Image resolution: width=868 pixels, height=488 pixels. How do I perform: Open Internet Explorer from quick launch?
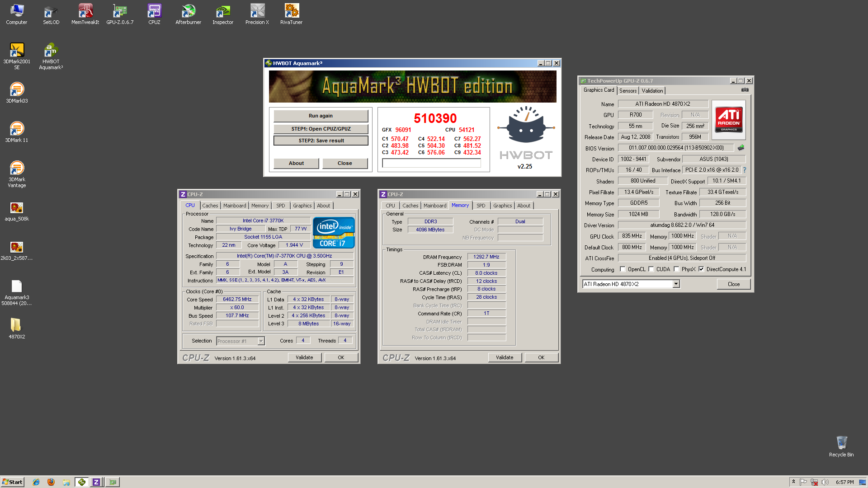click(x=36, y=482)
